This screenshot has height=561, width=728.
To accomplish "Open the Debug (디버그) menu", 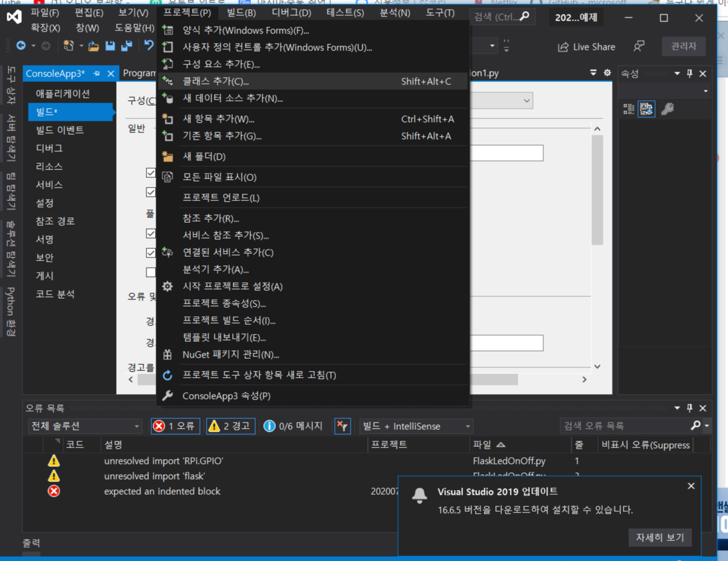I will coord(291,13).
